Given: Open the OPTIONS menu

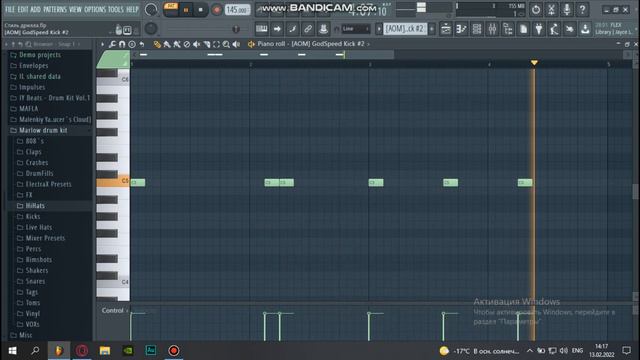Looking at the screenshot, I should (x=95, y=9).
